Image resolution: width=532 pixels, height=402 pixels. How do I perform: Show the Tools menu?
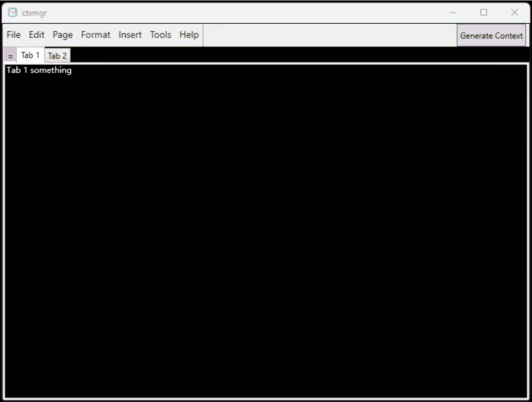point(160,35)
